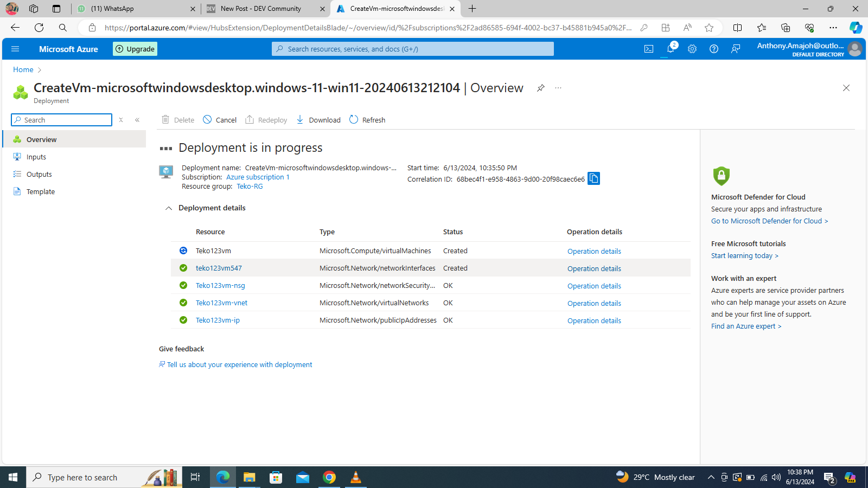Click the account avatar in the Azure header
Viewport: 868px width, 488px height.
pos(855,49)
